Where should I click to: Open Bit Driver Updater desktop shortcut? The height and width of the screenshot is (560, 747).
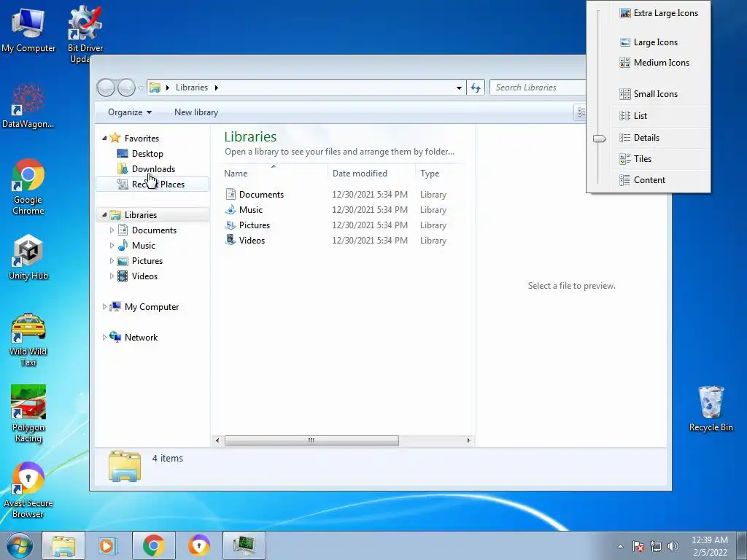pyautogui.click(x=85, y=34)
